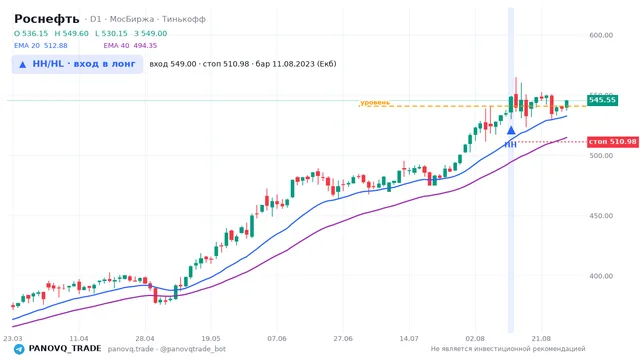Image resolution: width=640 pixels, height=360 pixels.
Task: Click the 14.07 date axis label
Action: click(409, 339)
